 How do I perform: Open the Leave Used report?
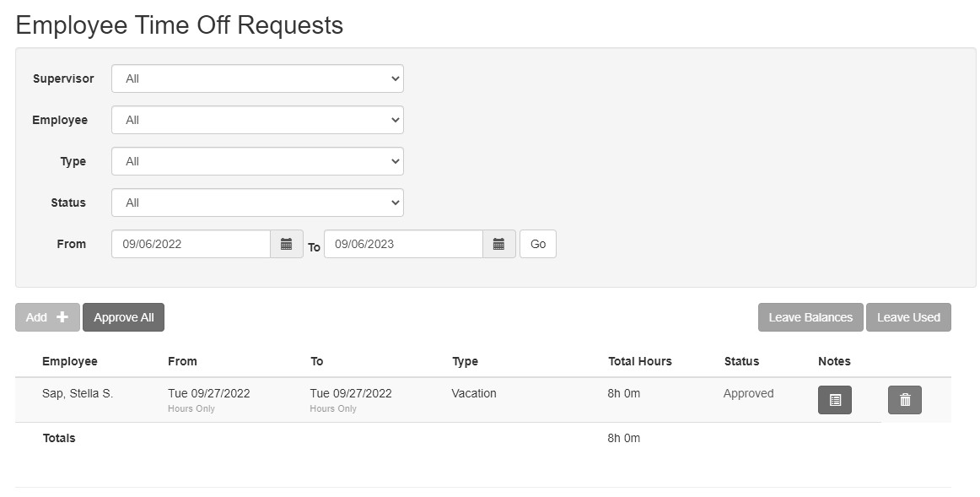(908, 317)
